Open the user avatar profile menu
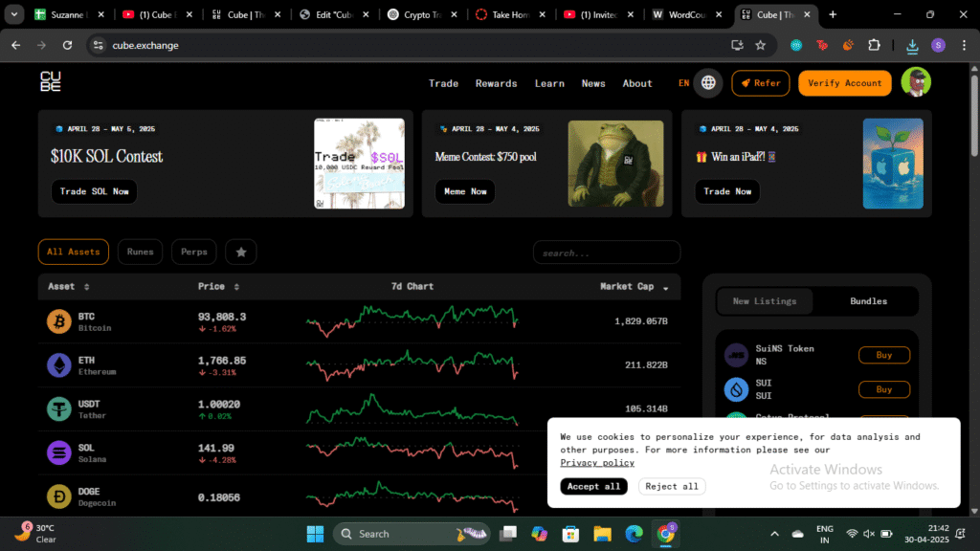The image size is (980, 551). 916,82
